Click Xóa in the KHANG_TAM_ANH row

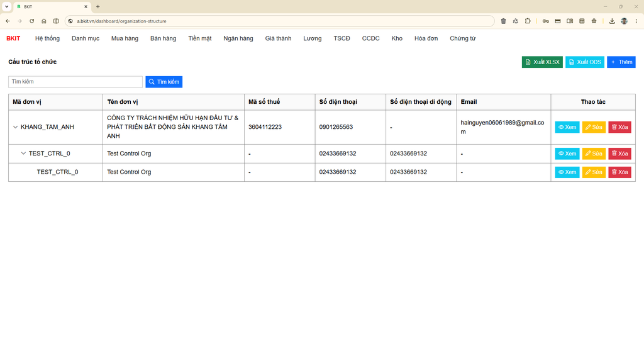coord(619,127)
